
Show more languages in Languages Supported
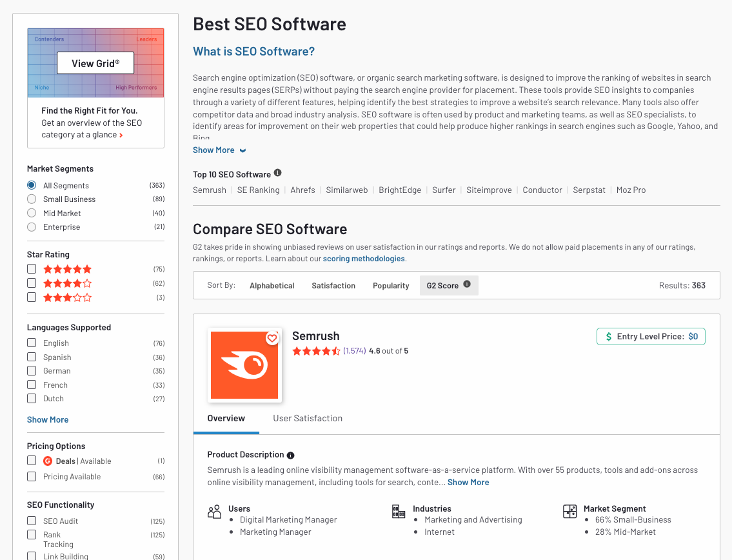[48, 419]
